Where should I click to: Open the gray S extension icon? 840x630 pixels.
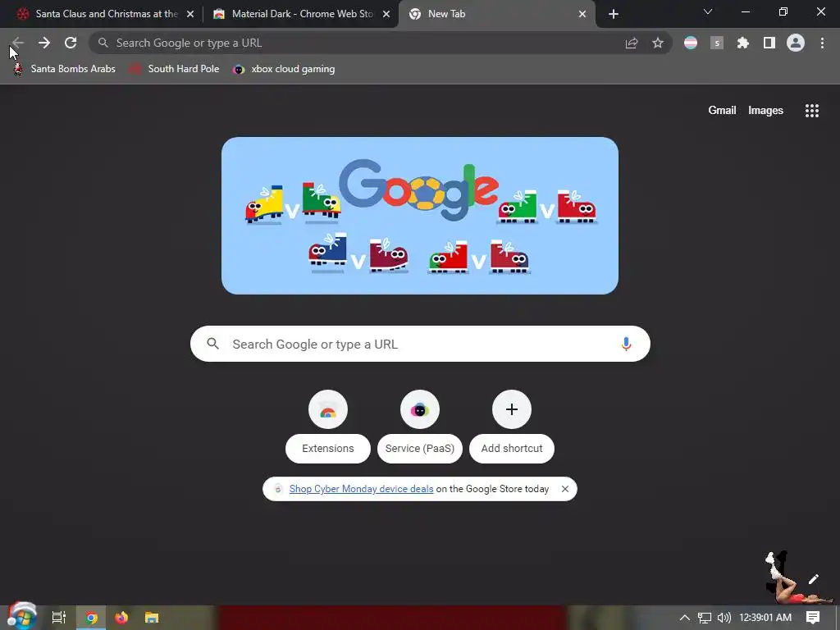717,43
